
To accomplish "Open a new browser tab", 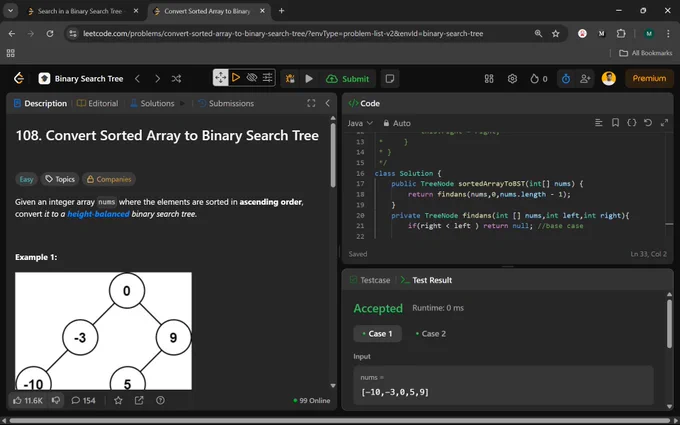I will pos(281,11).
